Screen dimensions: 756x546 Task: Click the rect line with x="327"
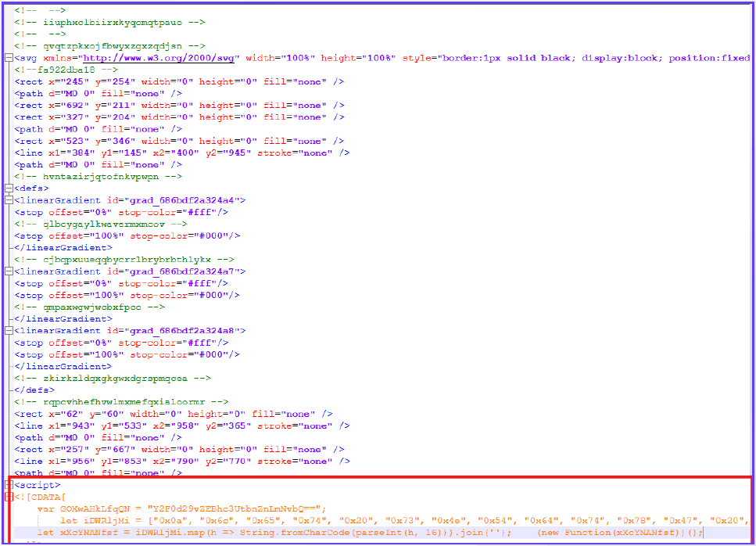(x=179, y=117)
